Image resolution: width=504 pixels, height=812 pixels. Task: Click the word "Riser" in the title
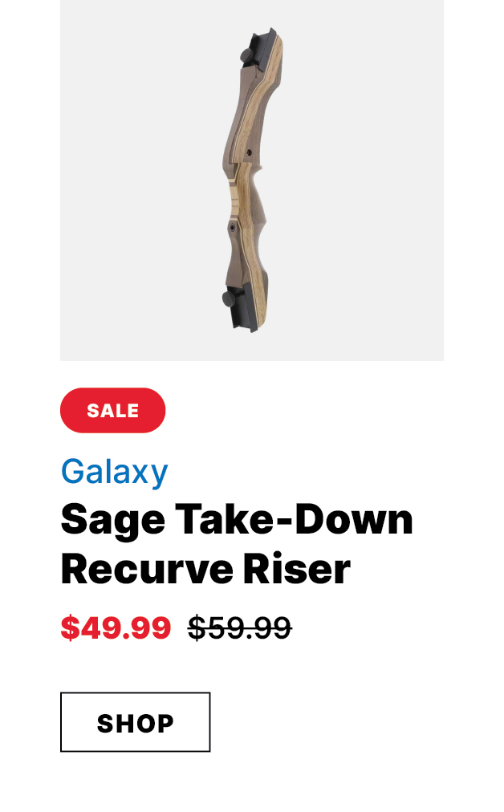click(297, 569)
